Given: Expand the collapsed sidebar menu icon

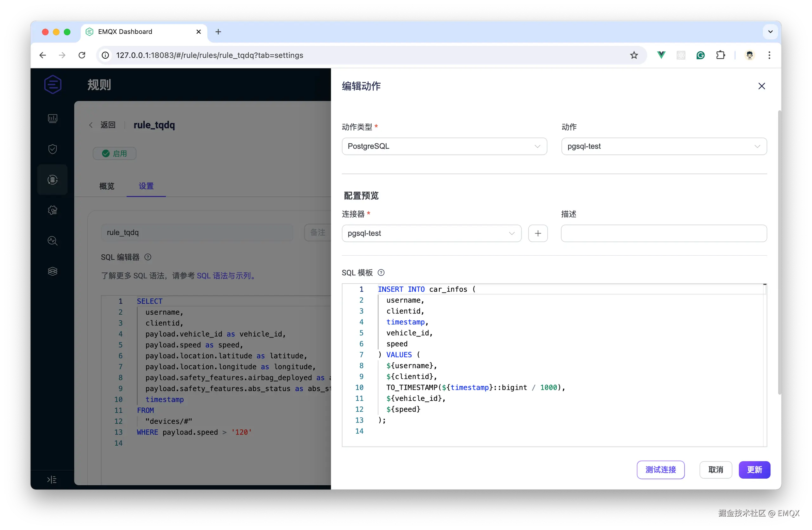Looking at the screenshot, I should [52, 480].
